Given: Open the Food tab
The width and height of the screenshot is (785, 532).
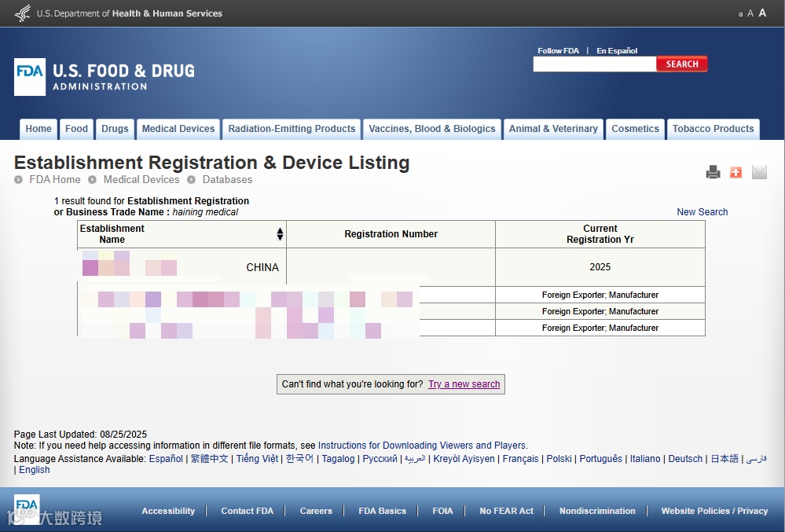Looking at the screenshot, I should coord(76,129).
